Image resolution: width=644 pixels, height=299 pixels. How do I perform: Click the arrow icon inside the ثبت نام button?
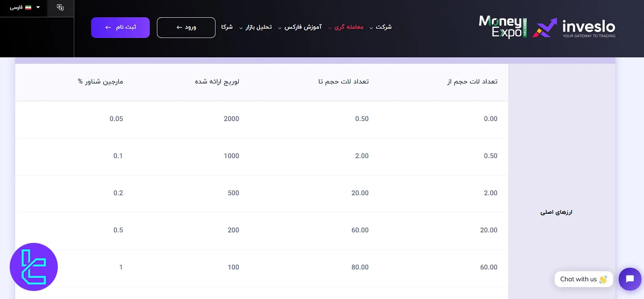click(x=108, y=27)
